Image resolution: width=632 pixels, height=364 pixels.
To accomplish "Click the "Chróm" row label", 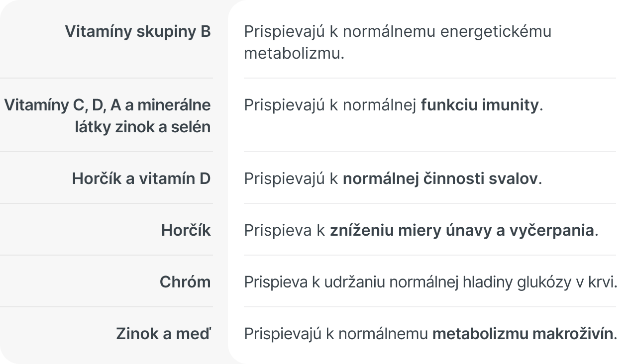I will 185,282.
